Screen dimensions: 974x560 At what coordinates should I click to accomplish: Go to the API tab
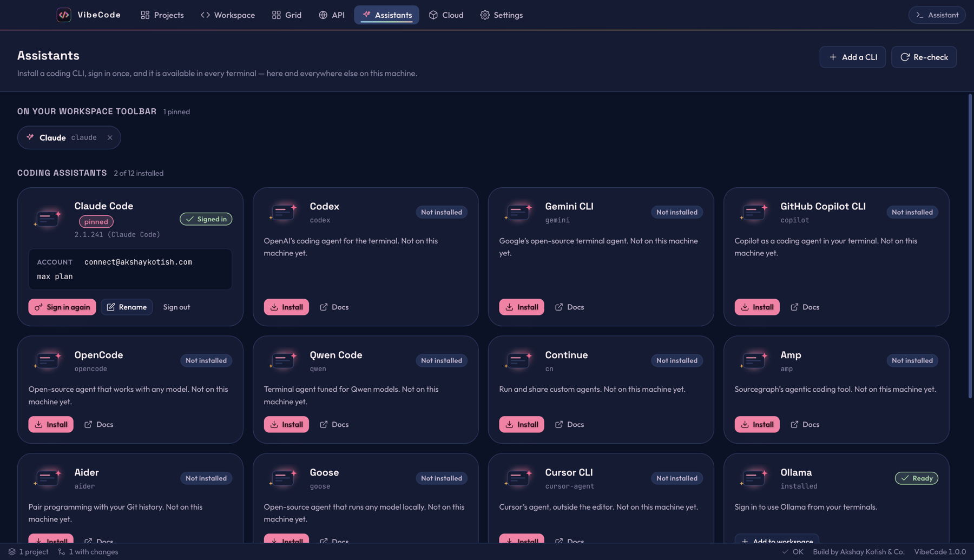pos(331,15)
